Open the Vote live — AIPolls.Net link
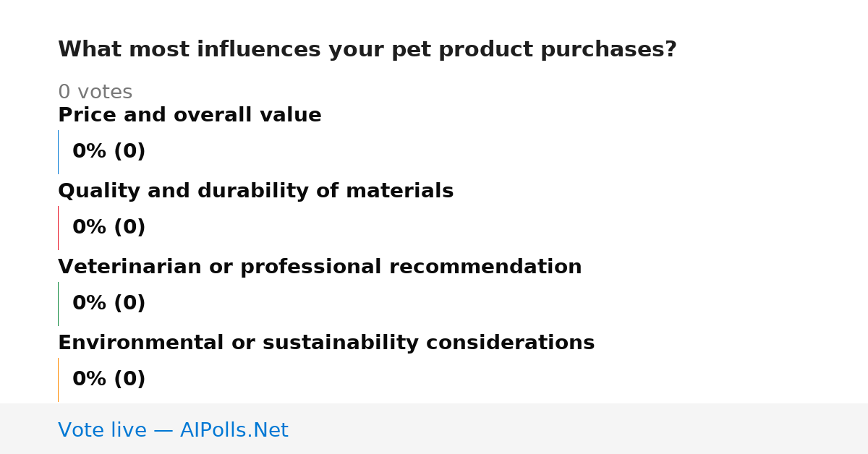The width and height of the screenshot is (868, 454). 173,431
